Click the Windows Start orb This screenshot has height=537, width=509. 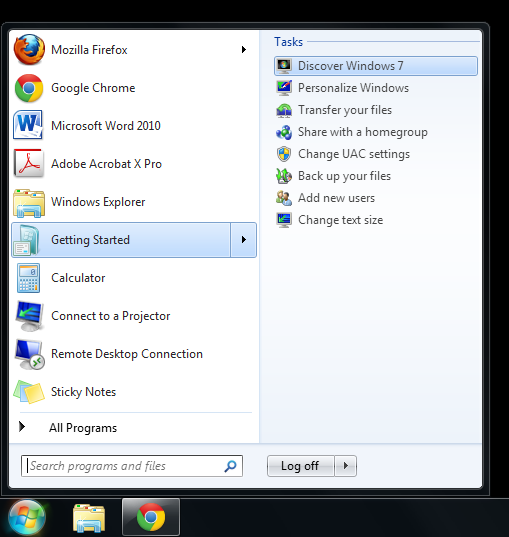[27, 518]
